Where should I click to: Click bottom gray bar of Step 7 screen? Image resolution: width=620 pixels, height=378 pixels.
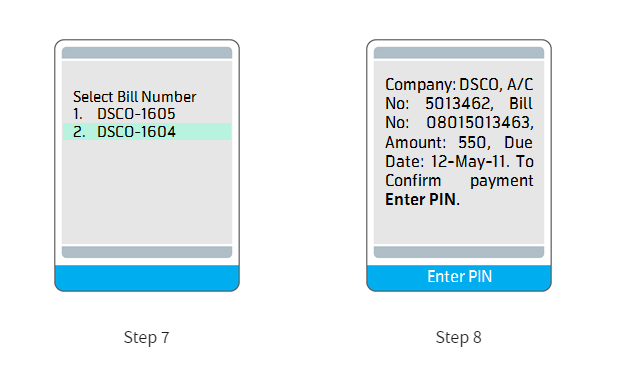[x=147, y=252]
